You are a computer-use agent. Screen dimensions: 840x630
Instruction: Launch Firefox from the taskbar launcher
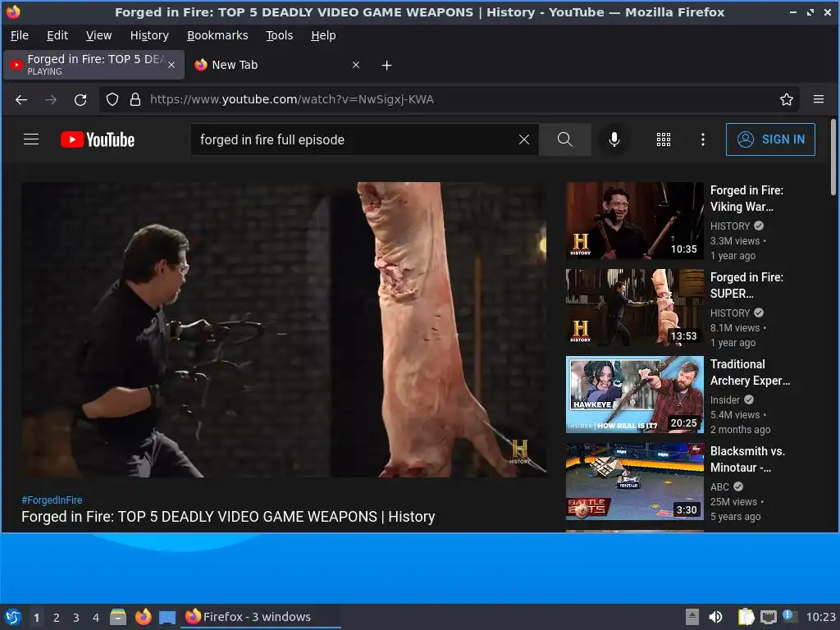coord(143,617)
